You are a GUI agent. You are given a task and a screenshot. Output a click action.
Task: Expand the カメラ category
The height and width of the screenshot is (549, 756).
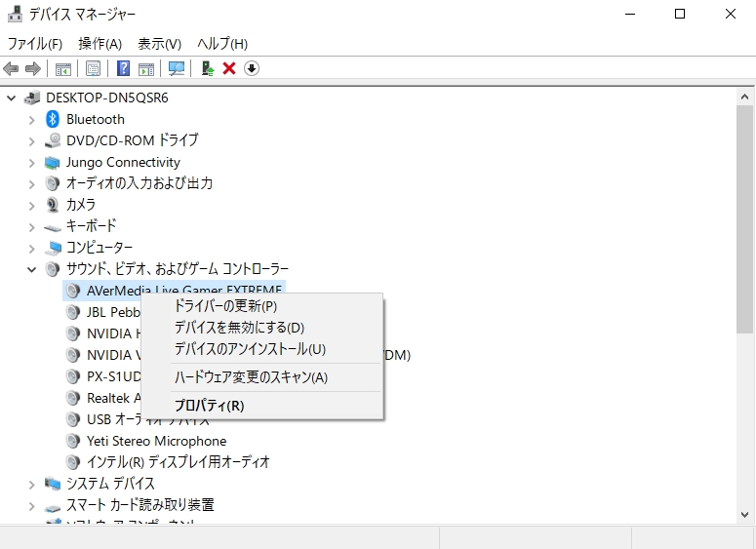pos(32,207)
